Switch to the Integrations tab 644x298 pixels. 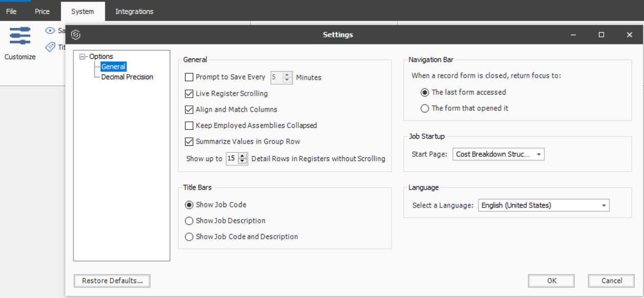(x=134, y=11)
